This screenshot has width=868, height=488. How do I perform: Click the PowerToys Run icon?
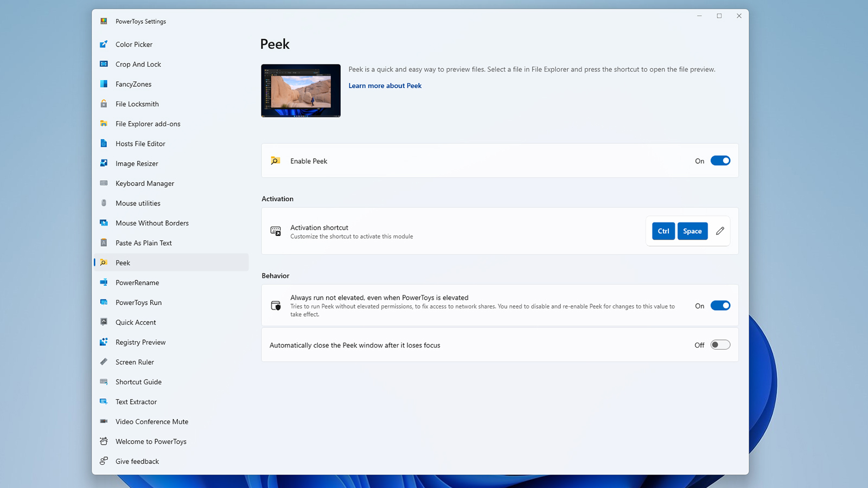click(x=104, y=303)
